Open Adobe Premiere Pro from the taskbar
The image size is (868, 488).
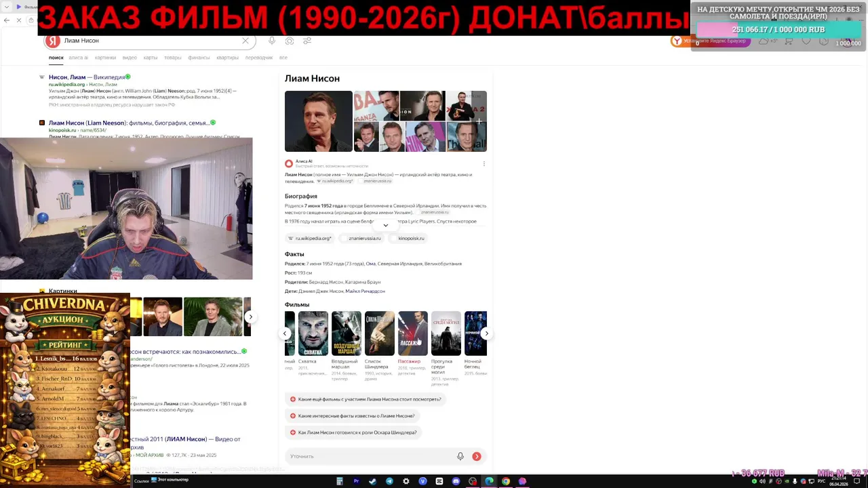(x=356, y=481)
